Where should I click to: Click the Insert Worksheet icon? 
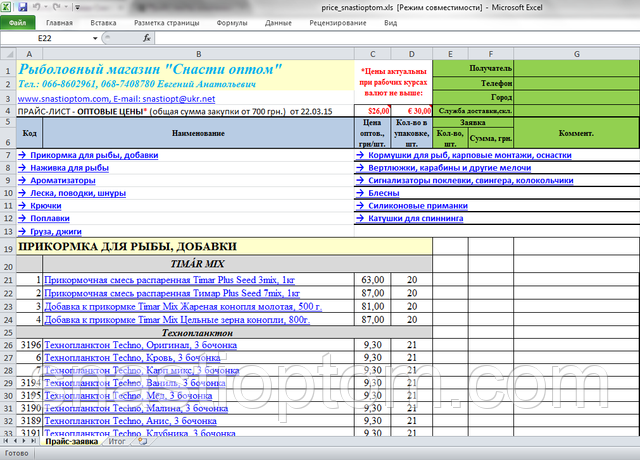click(x=142, y=441)
